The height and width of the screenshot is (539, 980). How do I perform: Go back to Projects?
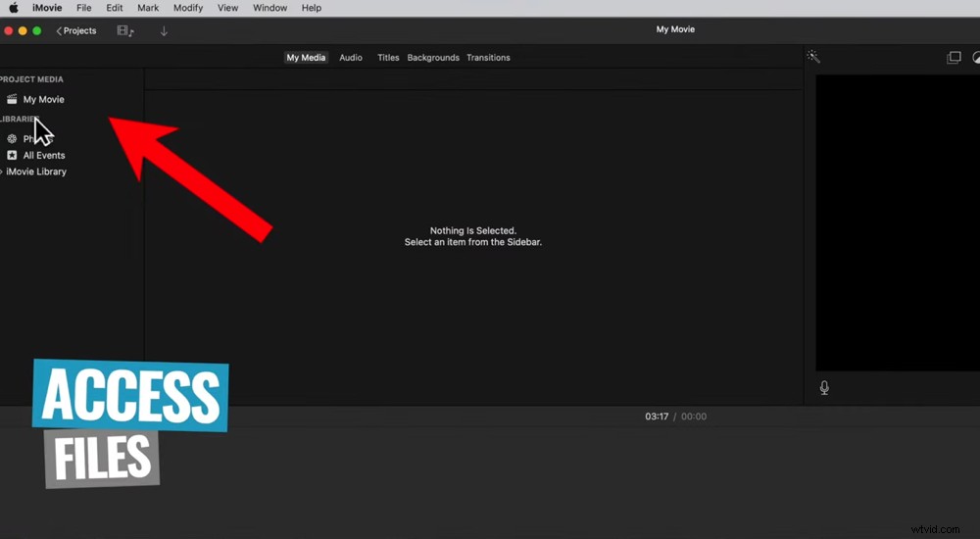[76, 30]
